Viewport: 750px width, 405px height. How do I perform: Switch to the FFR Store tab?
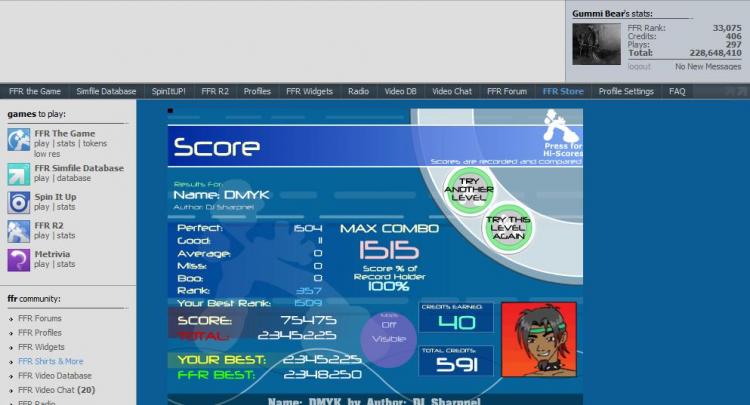[562, 91]
